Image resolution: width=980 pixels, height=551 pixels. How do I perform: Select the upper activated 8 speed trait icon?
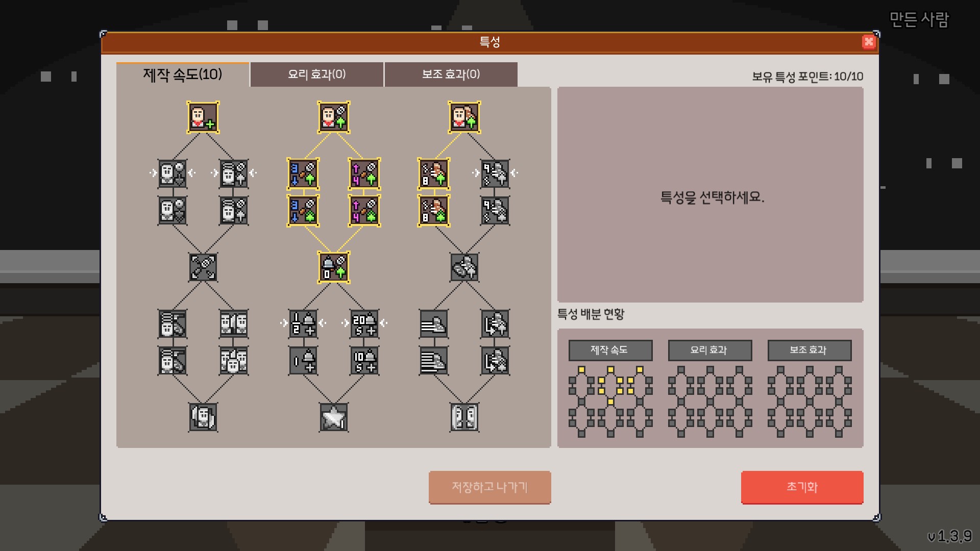pyautogui.click(x=434, y=173)
